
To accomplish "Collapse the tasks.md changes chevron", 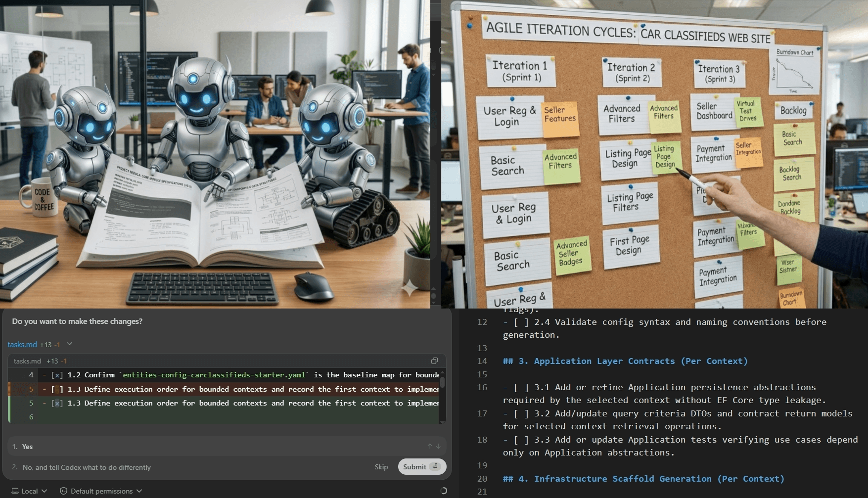I will tap(70, 344).
